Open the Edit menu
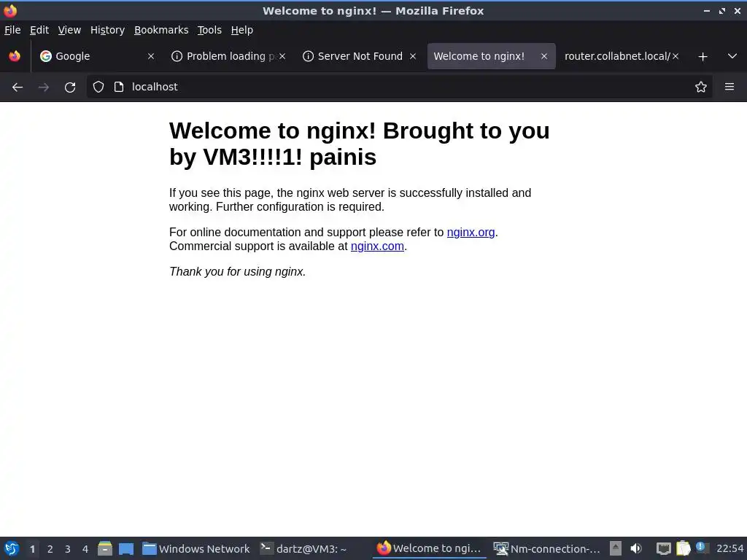This screenshot has width=747, height=560. click(x=39, y=30)
